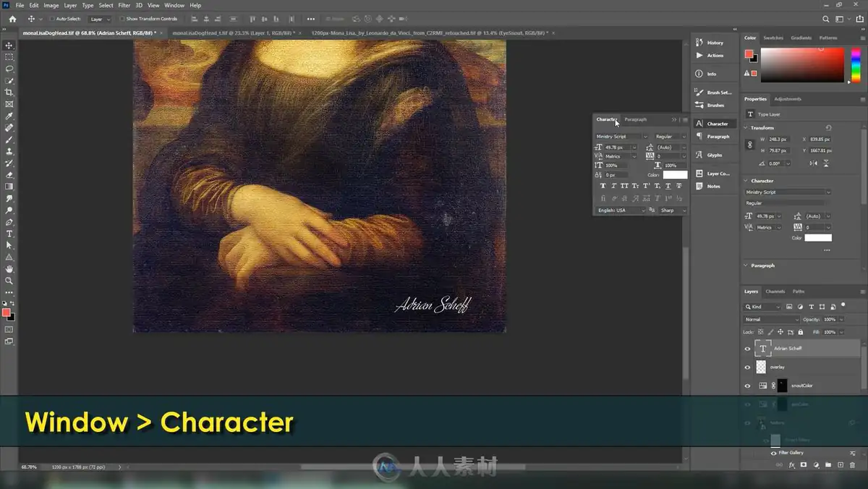Click the add layer style fx icon
The width and height of the screenshot is (868, 489).
point(792,465)
